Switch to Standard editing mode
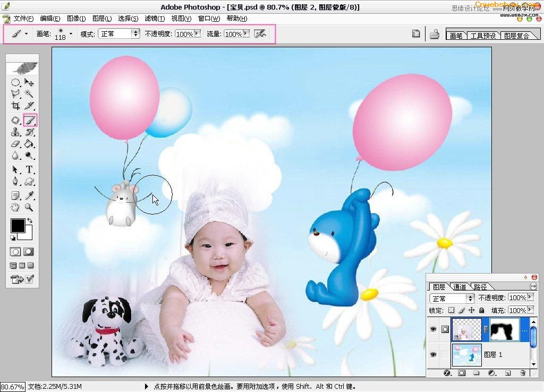Screen dimensions: 544x392 click(15, 252)
